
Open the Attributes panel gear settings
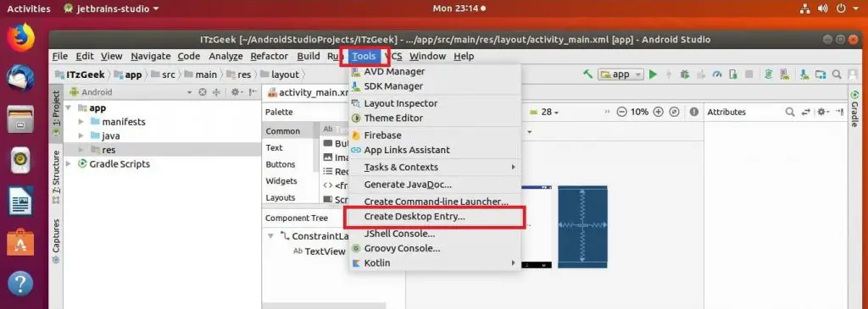point(822,112)
